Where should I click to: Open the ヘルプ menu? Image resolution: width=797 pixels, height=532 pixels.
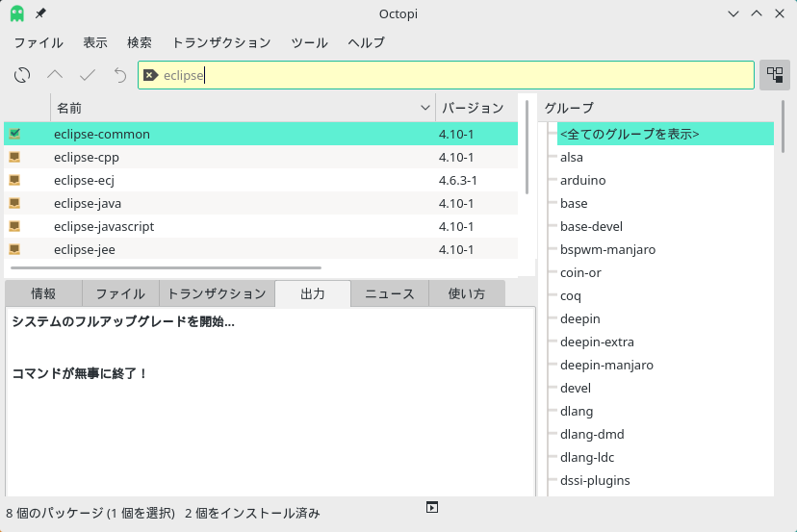[x=366, y=42]
